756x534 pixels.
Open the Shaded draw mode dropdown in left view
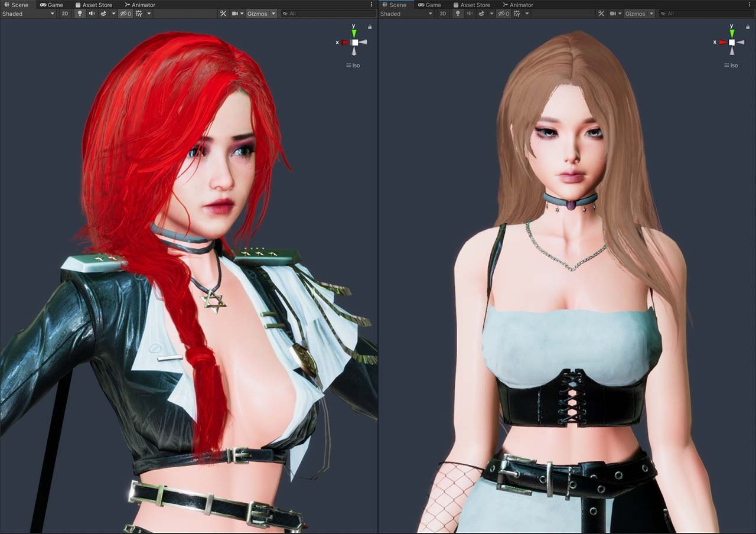pyautogui.click(x=28, y=14)
